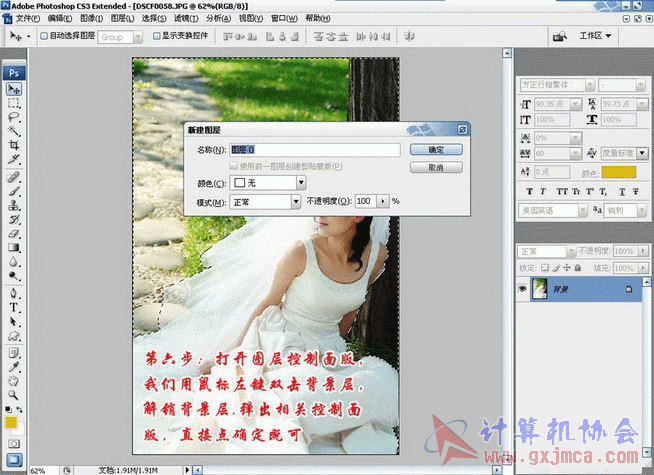Toggle lock position icon in layers panel
The width and height of the screenshot is (654, 475).
pyautogui.click(x=567, y=268)
